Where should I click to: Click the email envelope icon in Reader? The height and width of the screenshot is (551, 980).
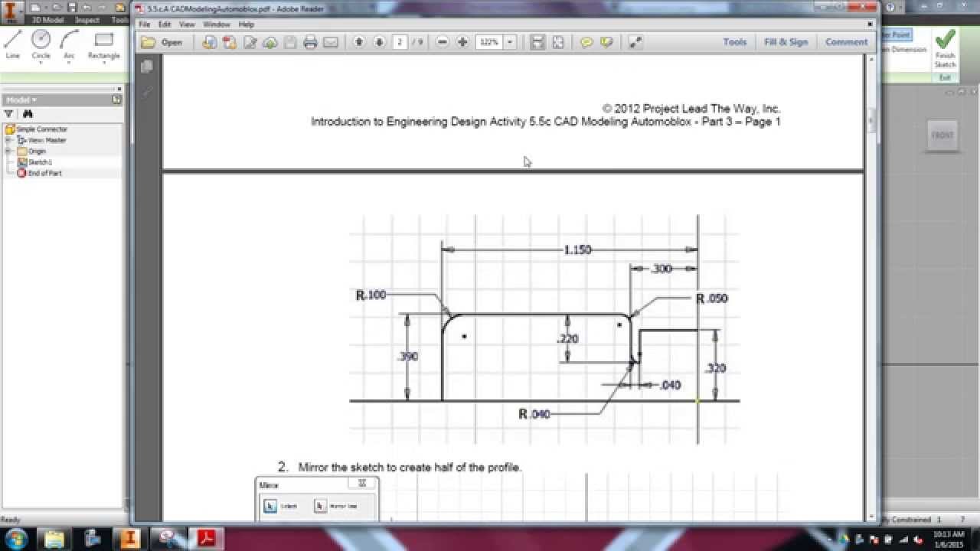tap(330, 42)
